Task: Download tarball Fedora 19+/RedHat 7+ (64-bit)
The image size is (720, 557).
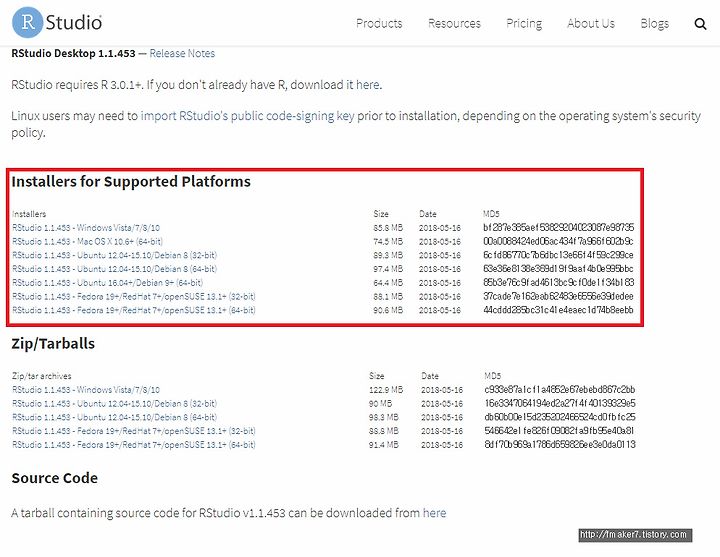Action: pos(134,445)
